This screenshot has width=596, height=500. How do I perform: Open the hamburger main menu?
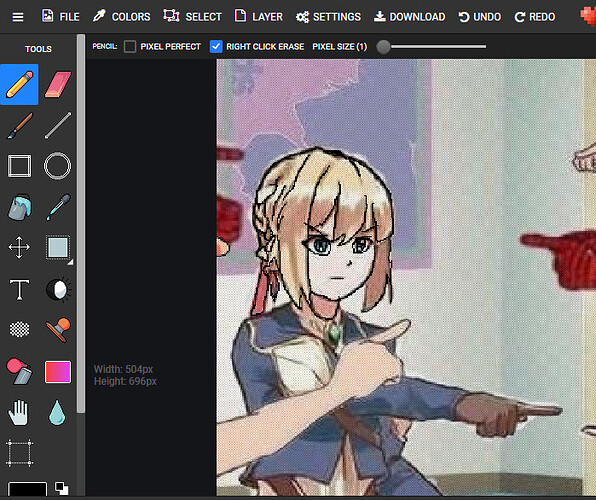[17, 17]
